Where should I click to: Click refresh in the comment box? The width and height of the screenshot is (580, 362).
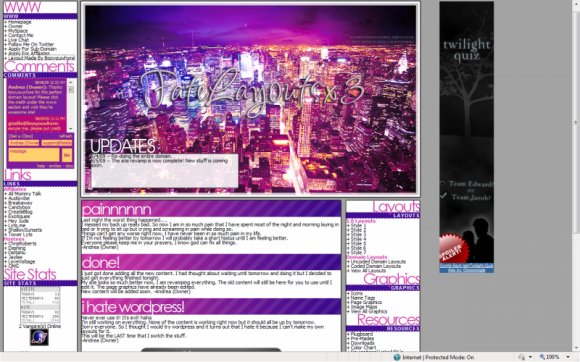pos(65,136)
